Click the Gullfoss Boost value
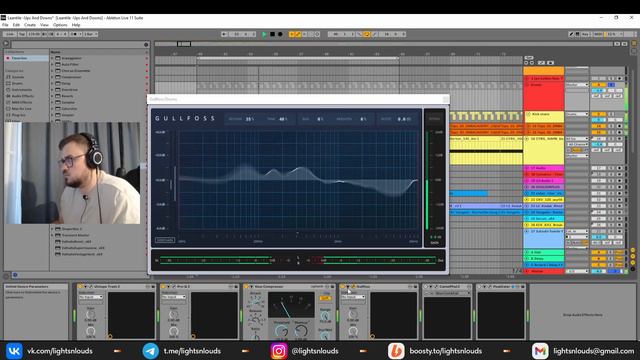 pyautogui.click(x=404, y=119)
